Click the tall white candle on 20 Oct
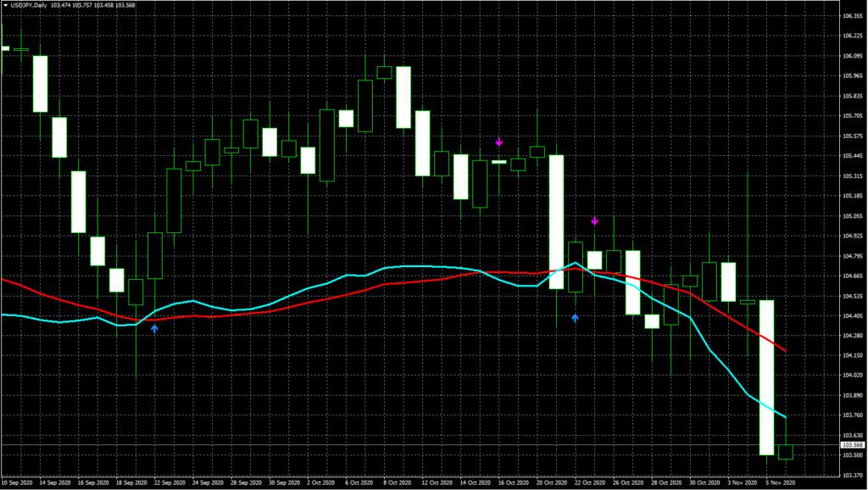The height and width of the screenshot is (490, 868). pos(557,222)
